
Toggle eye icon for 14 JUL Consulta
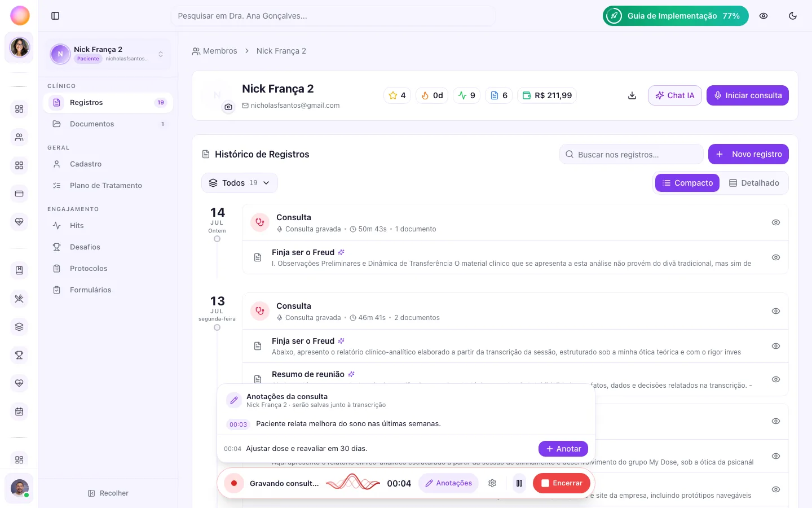click(776, 222)
